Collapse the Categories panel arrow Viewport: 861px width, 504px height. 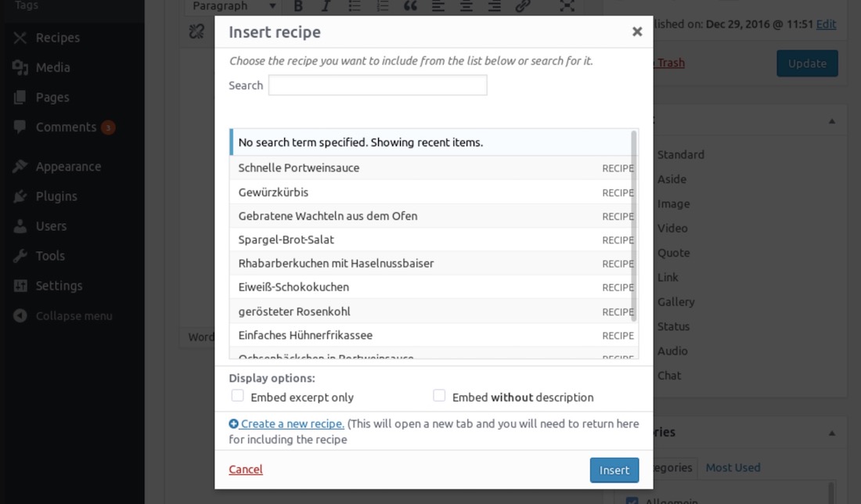[x=832, y=433]
